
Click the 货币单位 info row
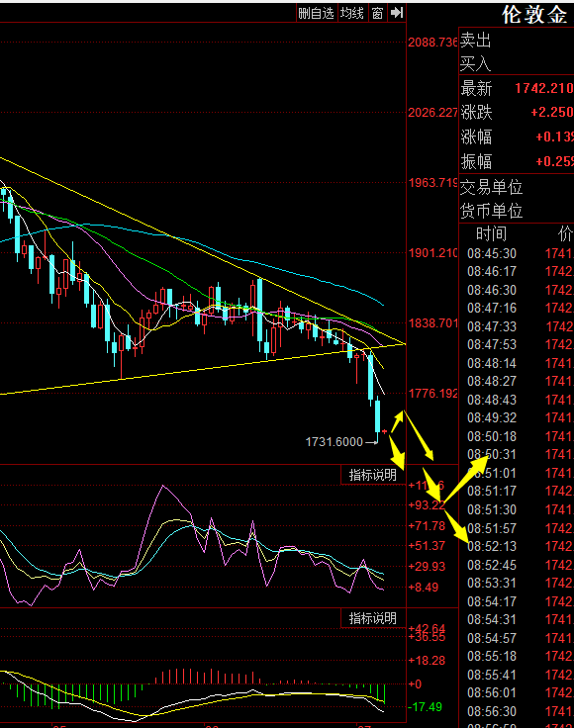tap(517, 211)
